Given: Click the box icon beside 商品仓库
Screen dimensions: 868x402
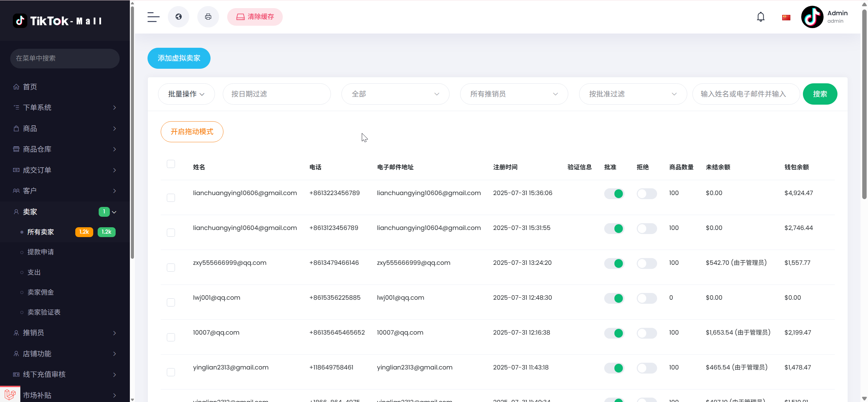Looking at the screenshot, I should pyautogui.click(x=16, y=149).
